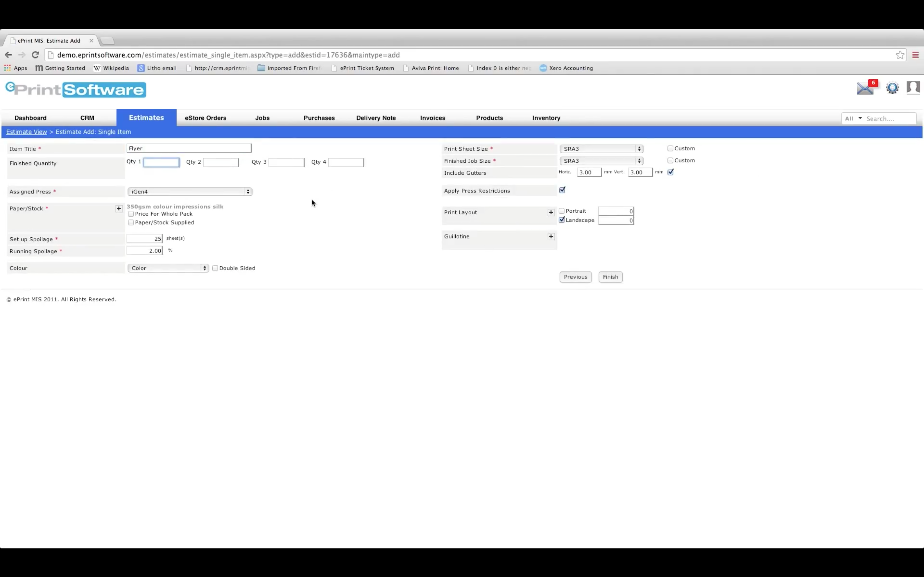Image resolution: width=924 pixels, height=577 pixels.
Task: Check Price For Whole Pack option
Action: [131, 214]
